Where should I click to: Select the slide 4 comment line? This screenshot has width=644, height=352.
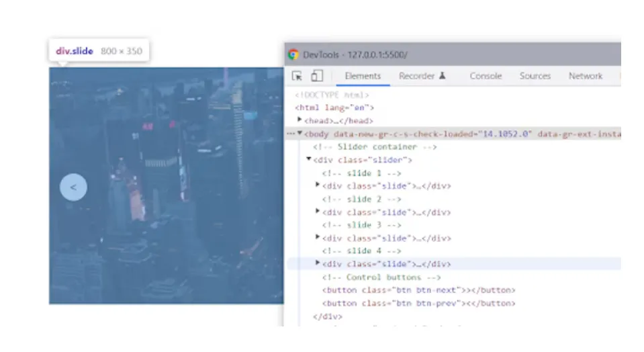point(361,251)
